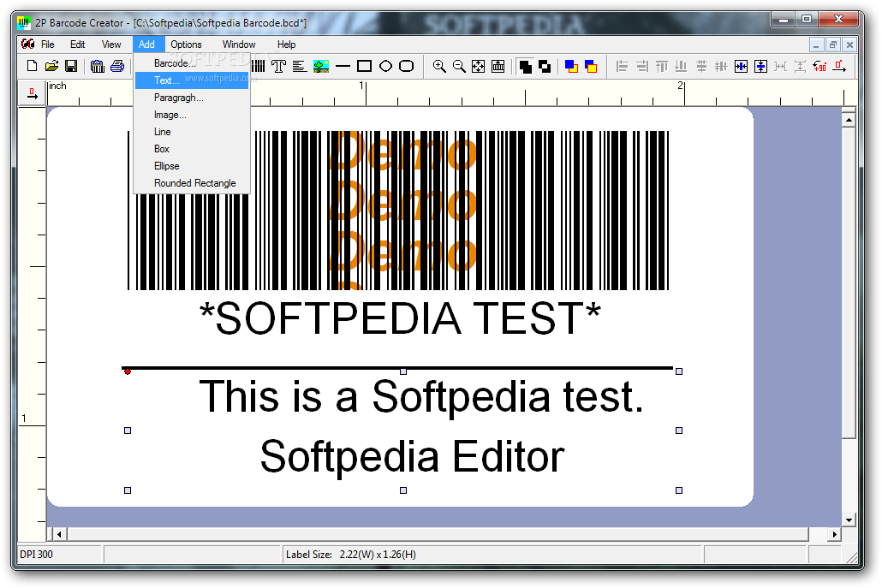Click the Bring Forward blue-yellow squares icon

click(x=571, y=67)
